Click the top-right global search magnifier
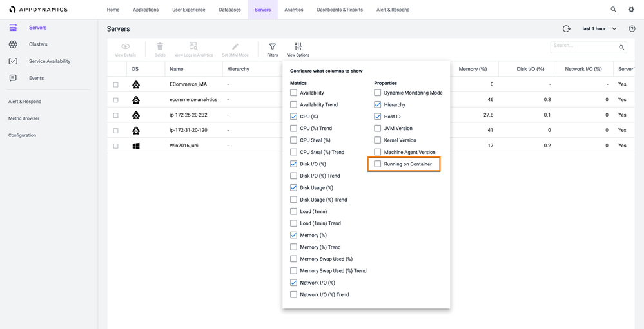This screenshot has height=329, width=644. [x=613, y=10]
